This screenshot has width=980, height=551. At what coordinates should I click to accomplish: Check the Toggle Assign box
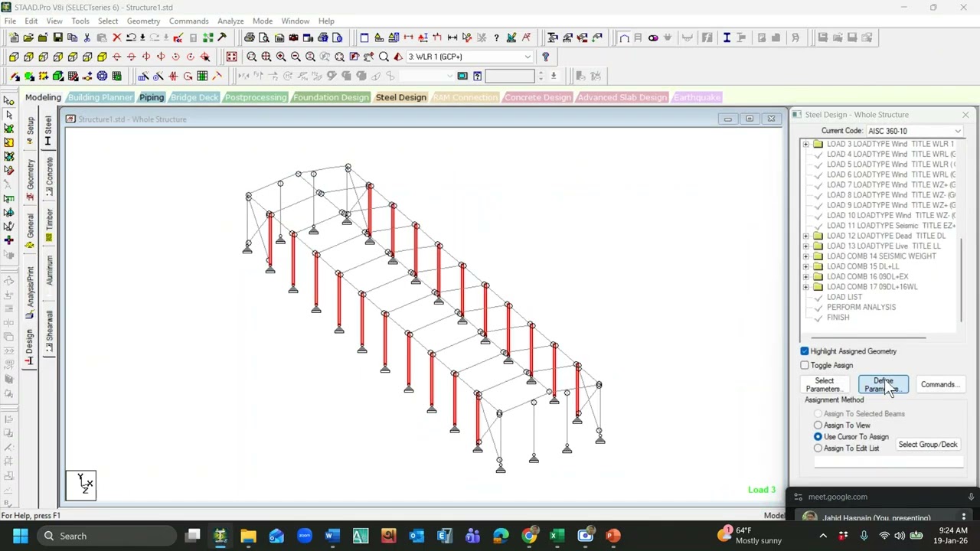[805, 365]
